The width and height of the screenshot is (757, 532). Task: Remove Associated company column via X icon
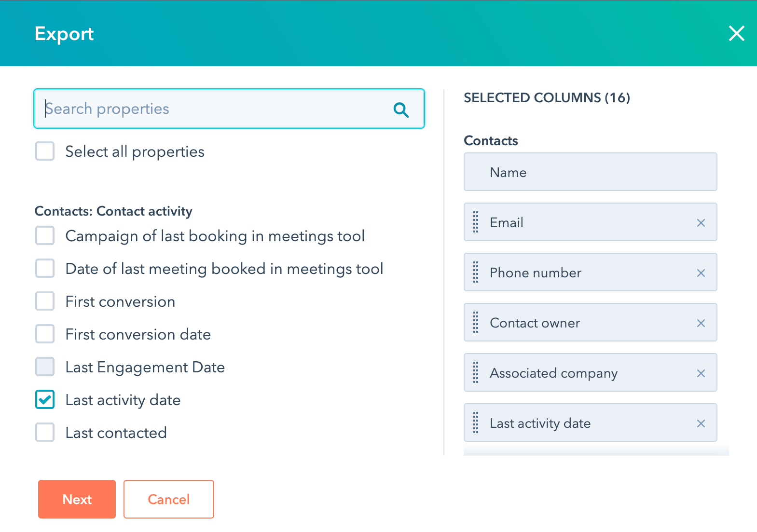[701, 373]
